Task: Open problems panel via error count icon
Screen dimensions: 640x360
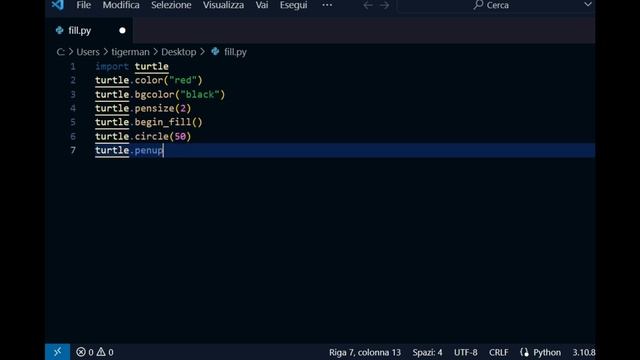Action: 81,352
